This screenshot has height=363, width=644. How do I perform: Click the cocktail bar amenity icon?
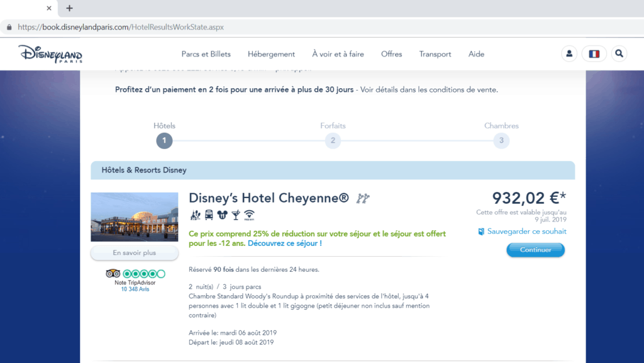tap(236, 215)
